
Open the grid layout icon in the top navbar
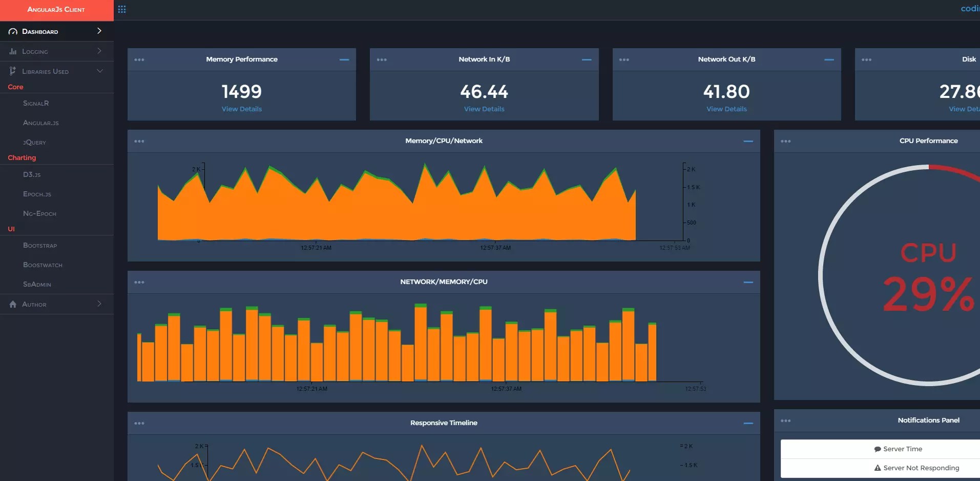click(x=122, y=9)
